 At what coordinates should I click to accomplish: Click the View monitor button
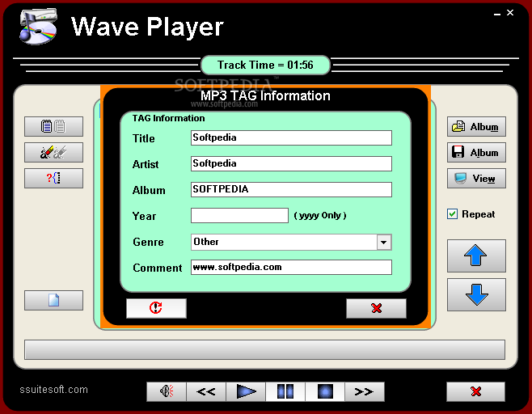pyautogui.click(x=476, y=178)
